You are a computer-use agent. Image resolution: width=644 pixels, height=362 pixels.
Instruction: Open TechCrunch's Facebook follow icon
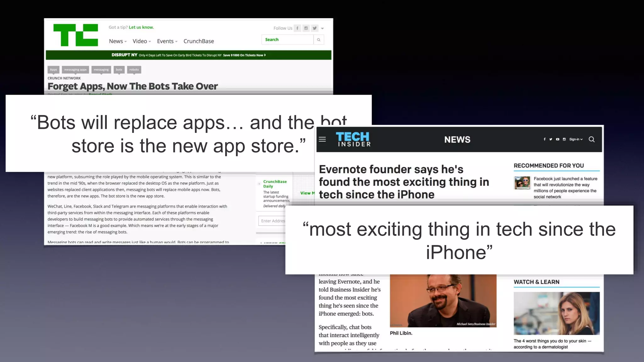click(297, 28)
